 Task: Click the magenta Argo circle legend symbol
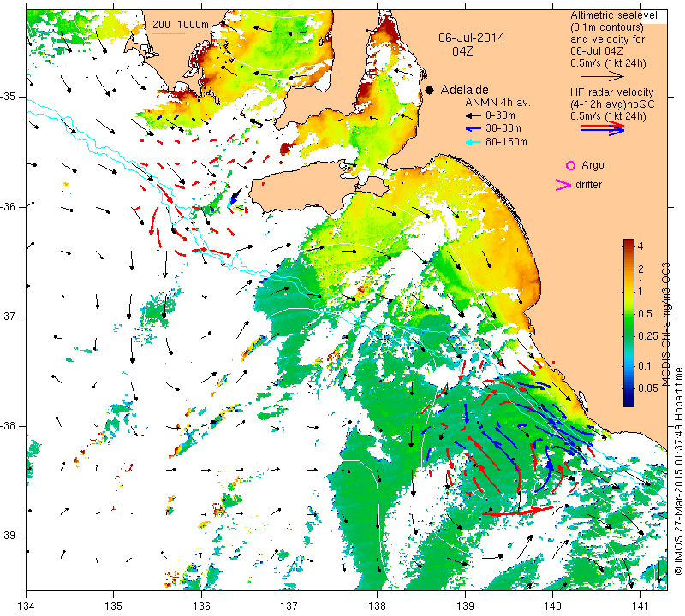[570, 165]
